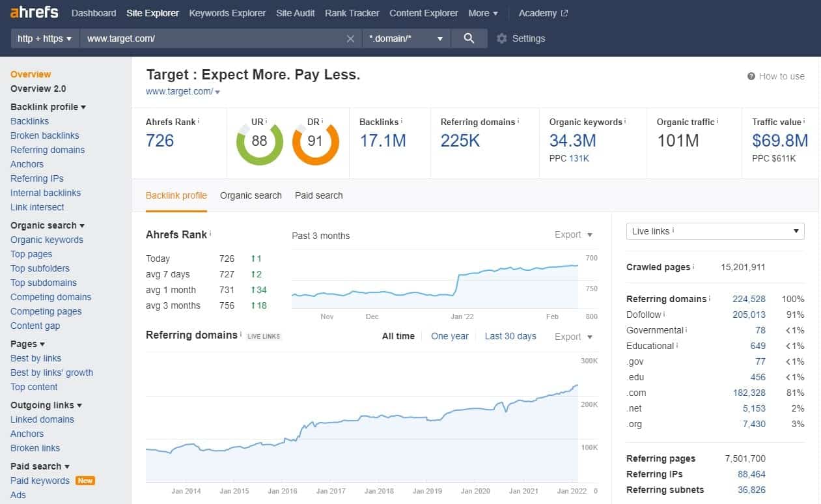Clear the URL field with the X icon
This screenshot has width=821, height=504.
351,38
